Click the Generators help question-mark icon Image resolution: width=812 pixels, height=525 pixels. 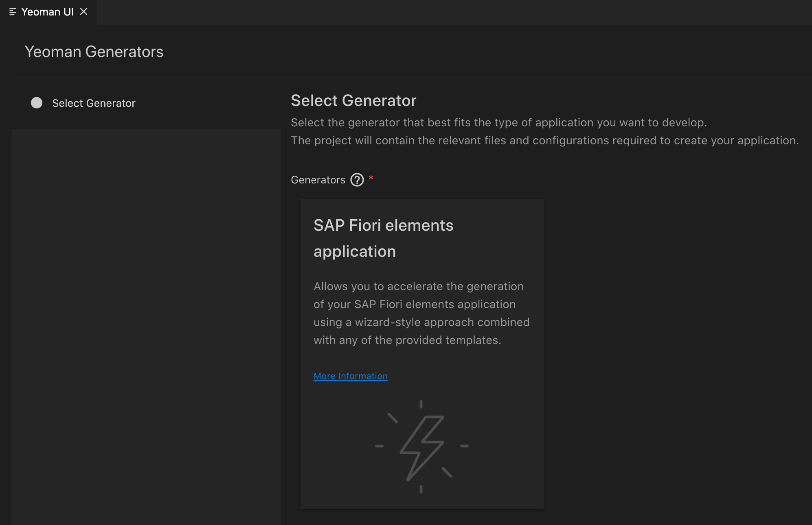point(357,180)
